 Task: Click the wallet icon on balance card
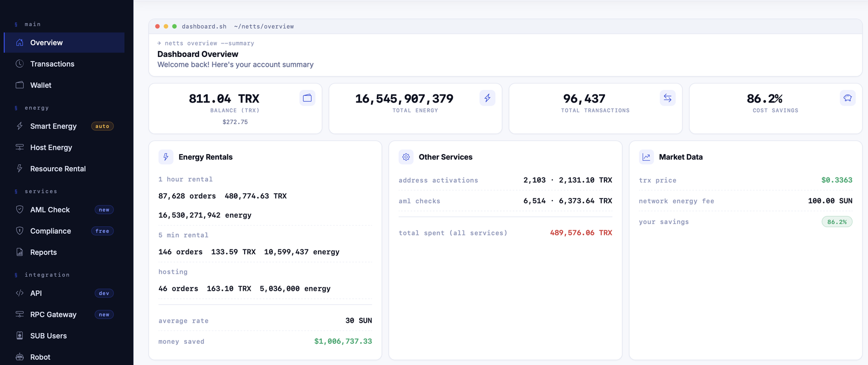pyautogui.click(x=308, y=98)
